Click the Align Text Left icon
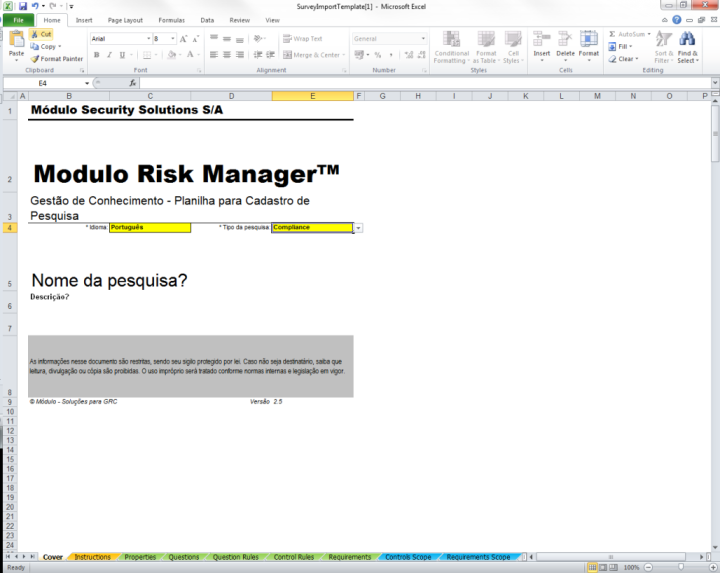 click(x=214, y=55)
